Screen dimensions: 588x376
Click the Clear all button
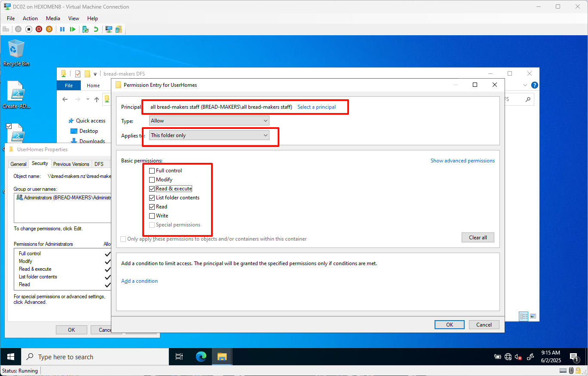(478, 238)
